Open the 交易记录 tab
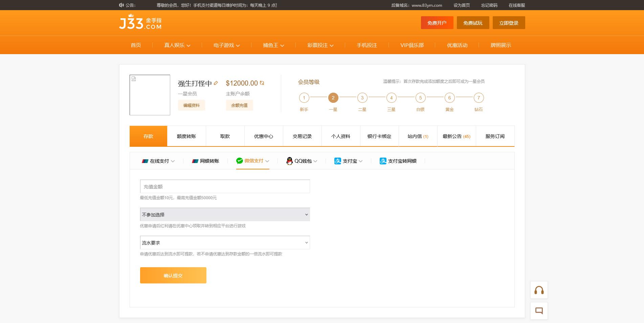The width and height of the screenshot is (644, 323). point(302,136)
